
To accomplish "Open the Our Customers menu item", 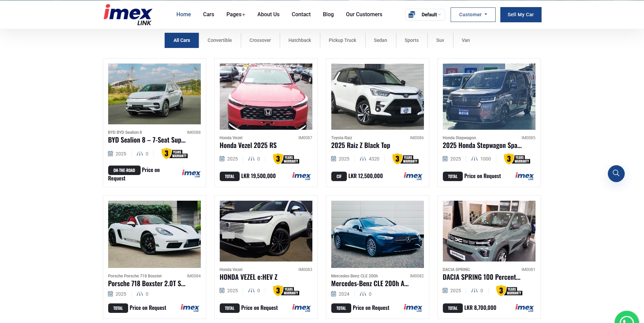I will (364, 14).
